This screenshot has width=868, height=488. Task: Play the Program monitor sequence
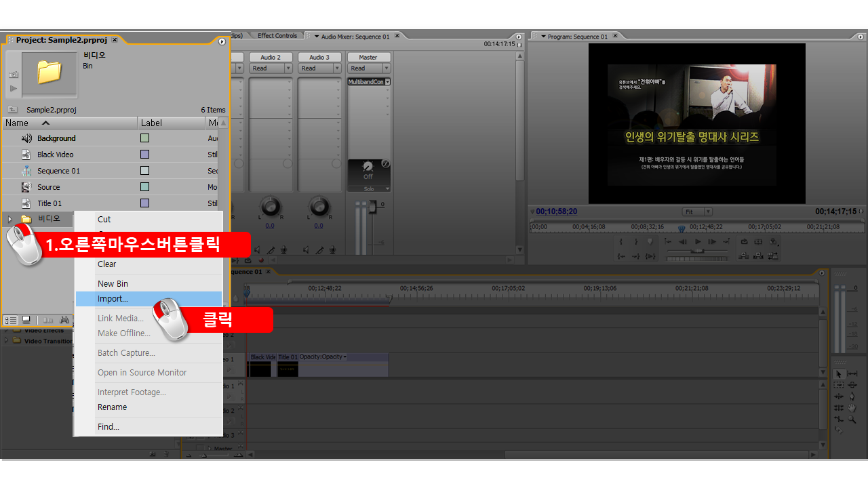click(x=698, y=241)
